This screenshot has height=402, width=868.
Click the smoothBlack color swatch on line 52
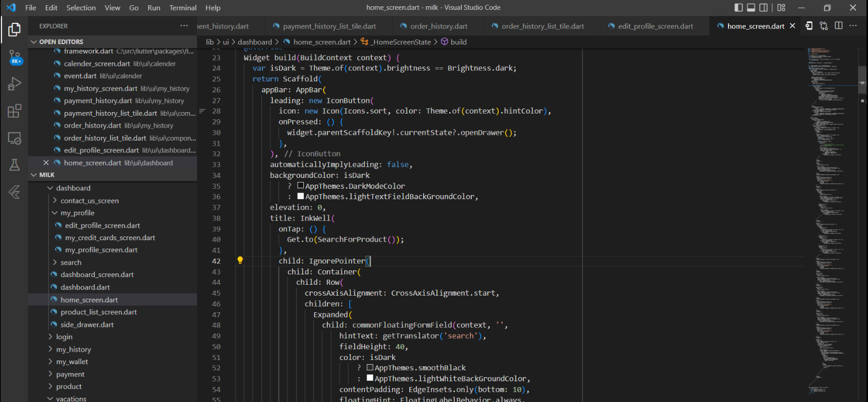tap(370, 368)
